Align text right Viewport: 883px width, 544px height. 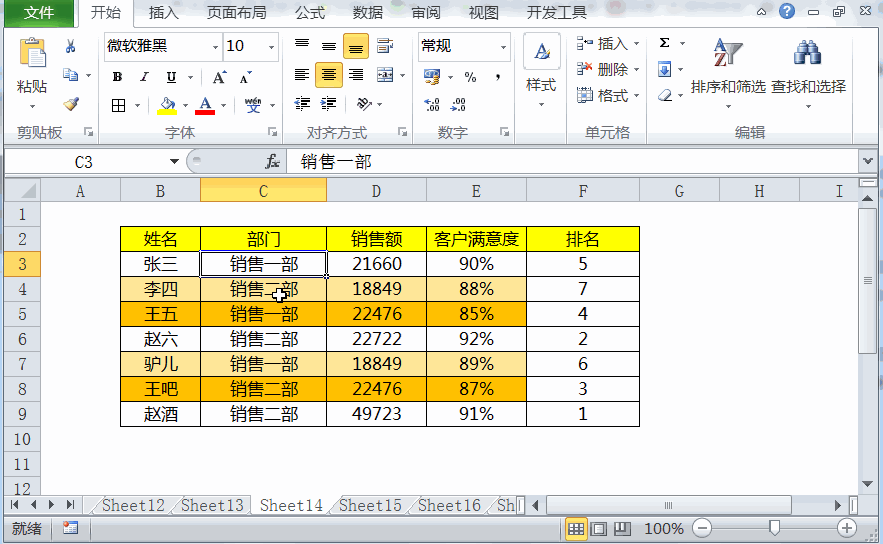coord(356,75)
